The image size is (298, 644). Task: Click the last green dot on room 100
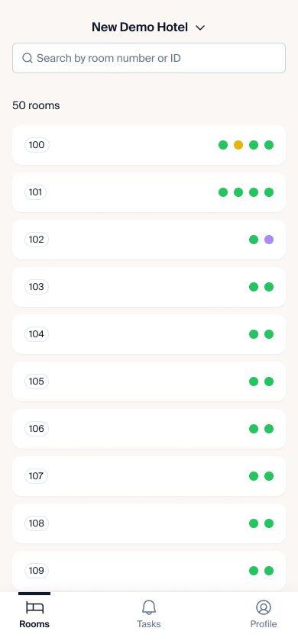(269, 145)
